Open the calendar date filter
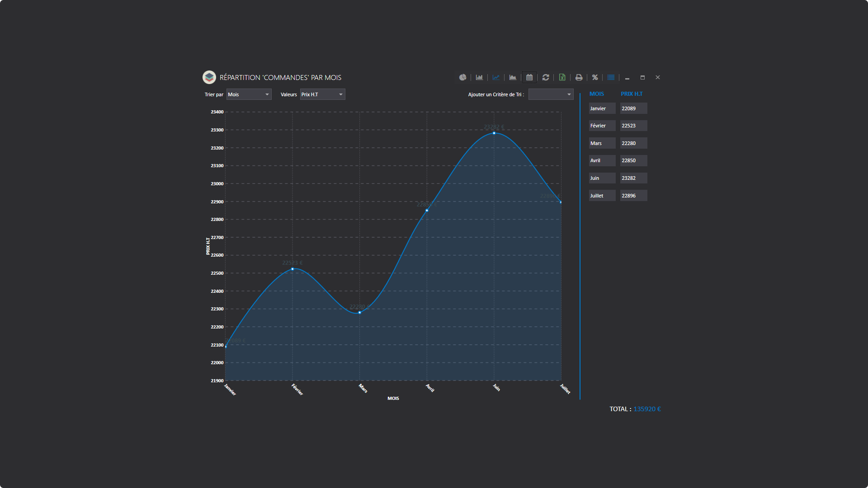868x488 pixels. point(529,77)
